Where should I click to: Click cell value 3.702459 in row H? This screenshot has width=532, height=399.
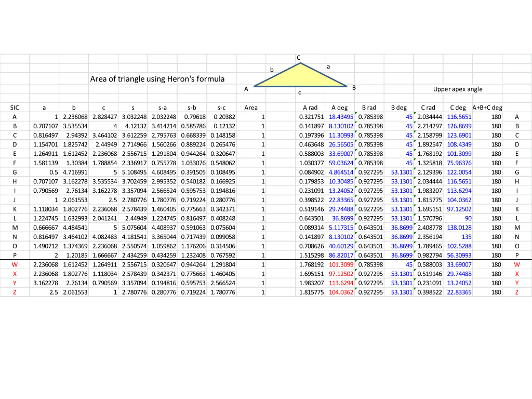pos(134,182)
